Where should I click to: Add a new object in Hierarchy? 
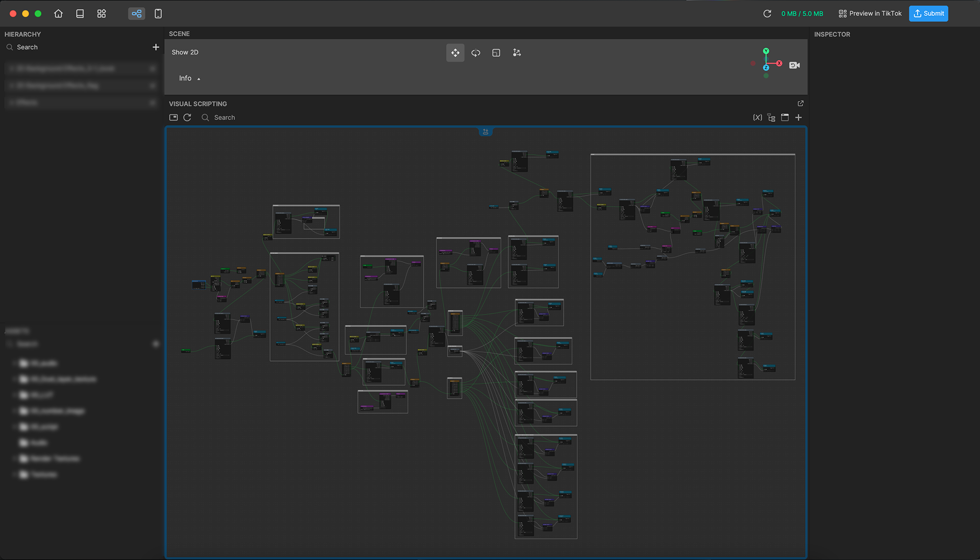click(156, 47)
